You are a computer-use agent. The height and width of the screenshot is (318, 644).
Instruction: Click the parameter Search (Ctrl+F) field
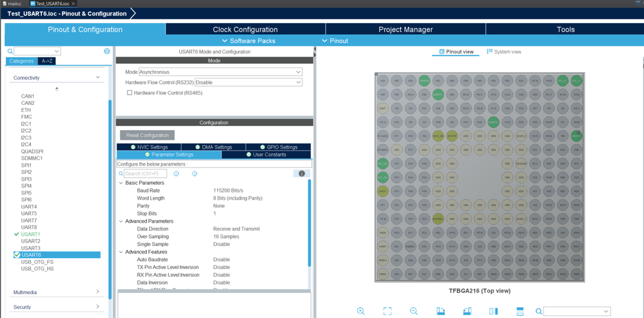click(146, 174)
